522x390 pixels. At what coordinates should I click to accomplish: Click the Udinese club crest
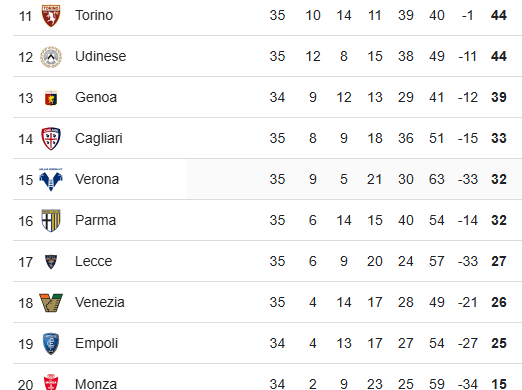pyautogui.click(x=51, y=57)
